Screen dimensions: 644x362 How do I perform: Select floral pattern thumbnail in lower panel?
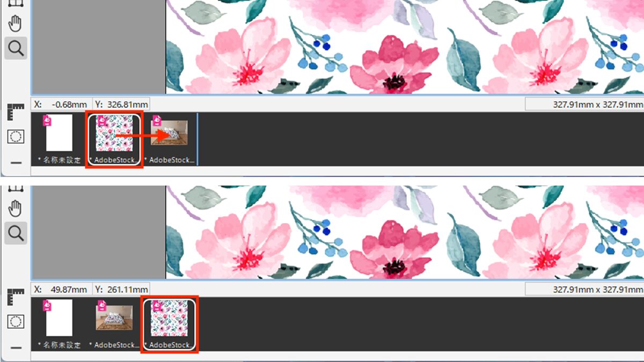click(x=170, y=319)
